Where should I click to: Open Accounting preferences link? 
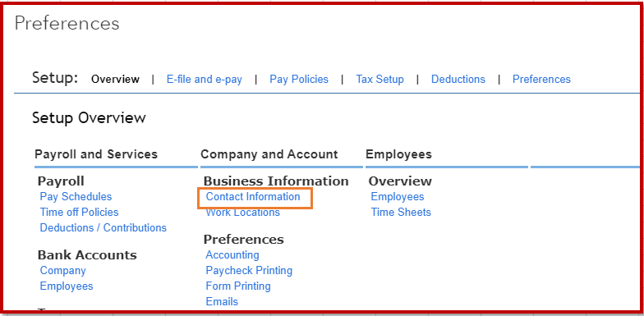pos(232,254)
